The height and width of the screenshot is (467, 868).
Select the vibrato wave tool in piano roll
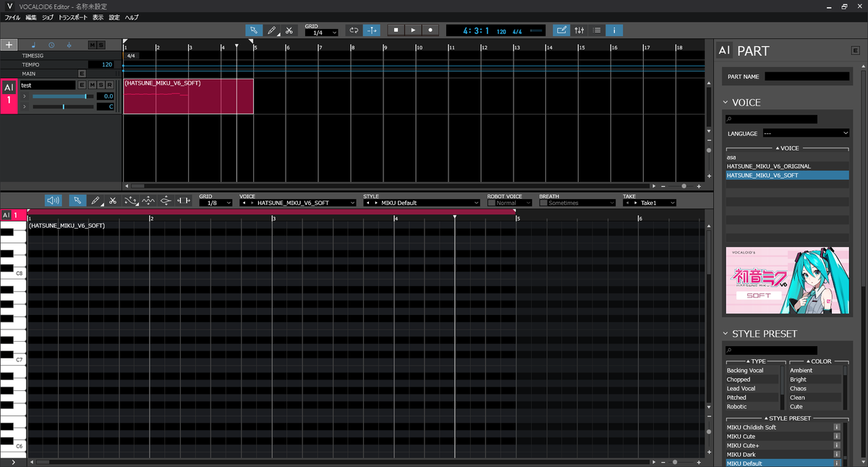[148, 201]
